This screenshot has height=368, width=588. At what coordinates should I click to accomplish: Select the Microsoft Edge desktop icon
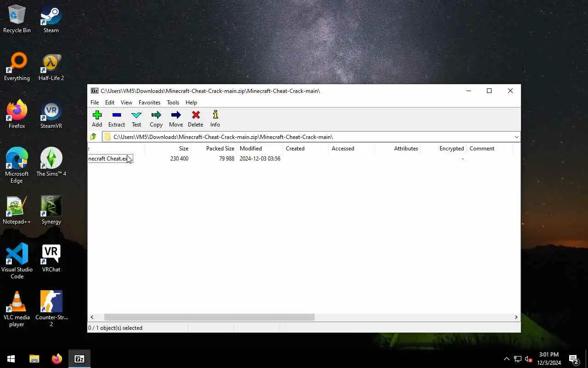17,166
